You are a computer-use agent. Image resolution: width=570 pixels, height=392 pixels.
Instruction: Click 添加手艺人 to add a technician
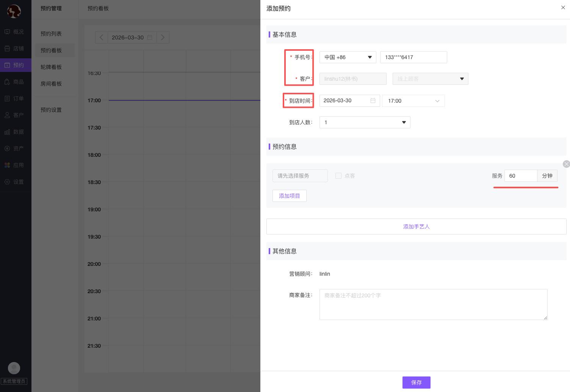pyautogui.click(x=416, y=226)
